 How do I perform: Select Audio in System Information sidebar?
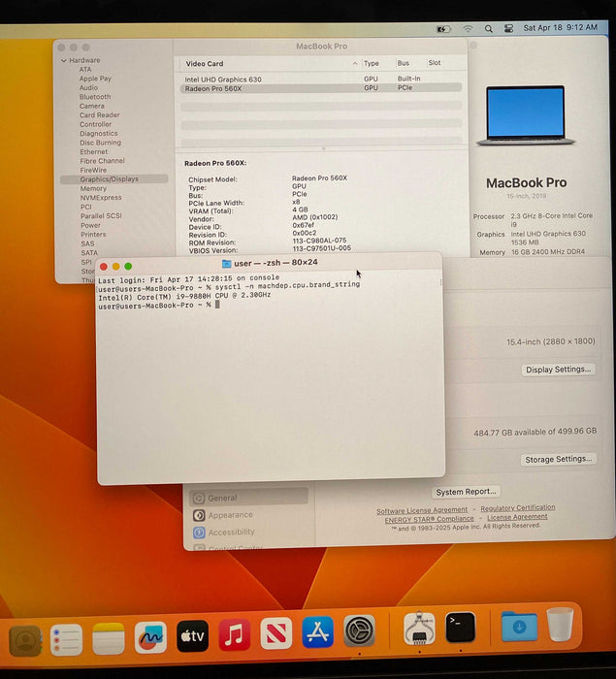point(88,87)
